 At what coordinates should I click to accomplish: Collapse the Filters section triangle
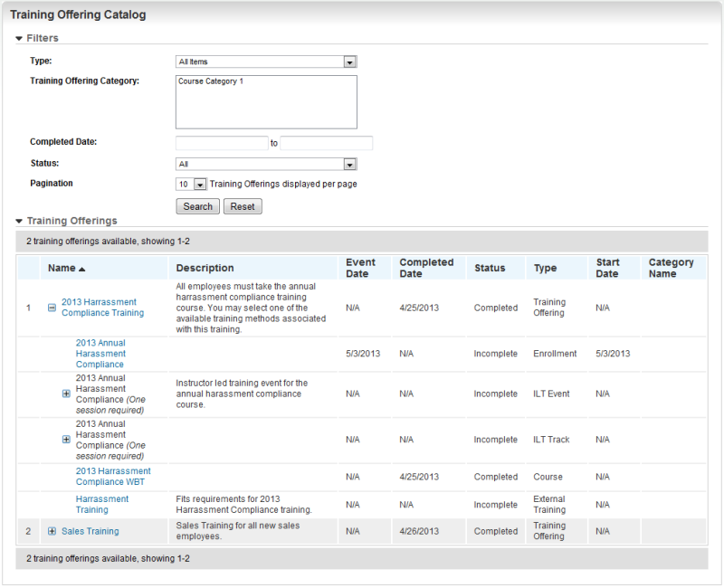(x=19, y=39)
